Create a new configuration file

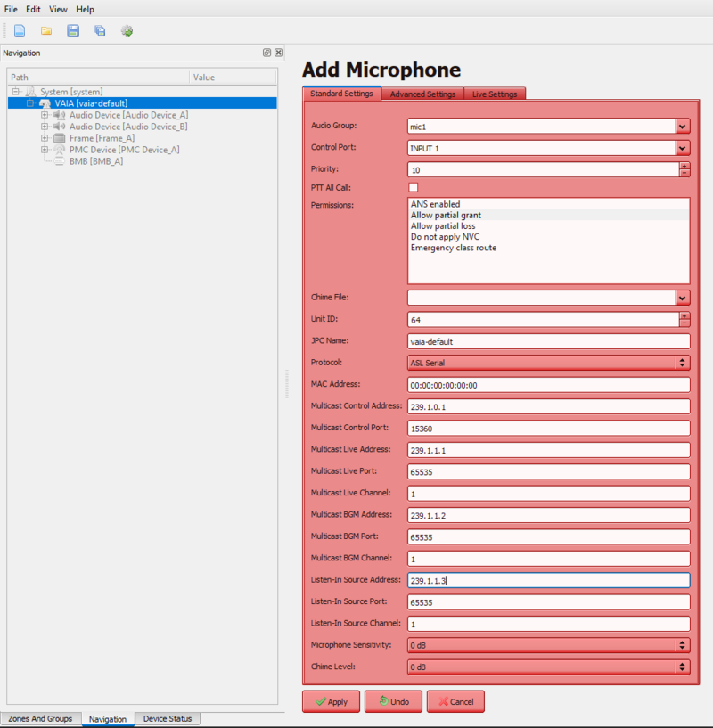click(x=19, y=29)
